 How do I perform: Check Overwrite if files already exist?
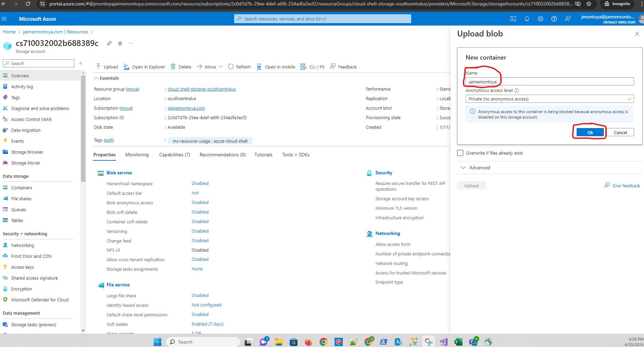tap(460, 153)
